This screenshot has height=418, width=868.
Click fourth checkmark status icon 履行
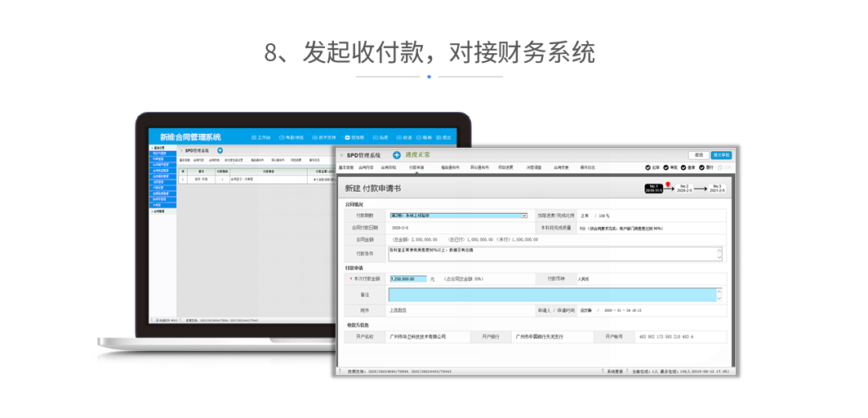[x=702, y=167]
